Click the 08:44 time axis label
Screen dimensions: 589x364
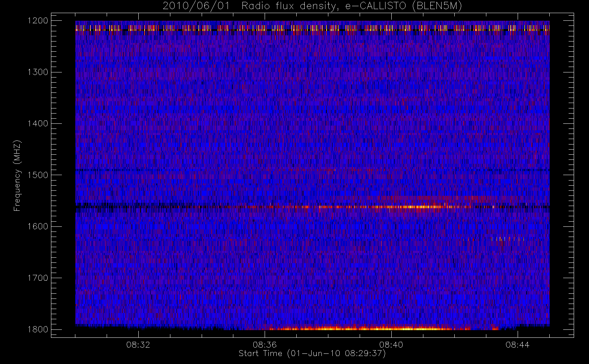pos(517,345)
